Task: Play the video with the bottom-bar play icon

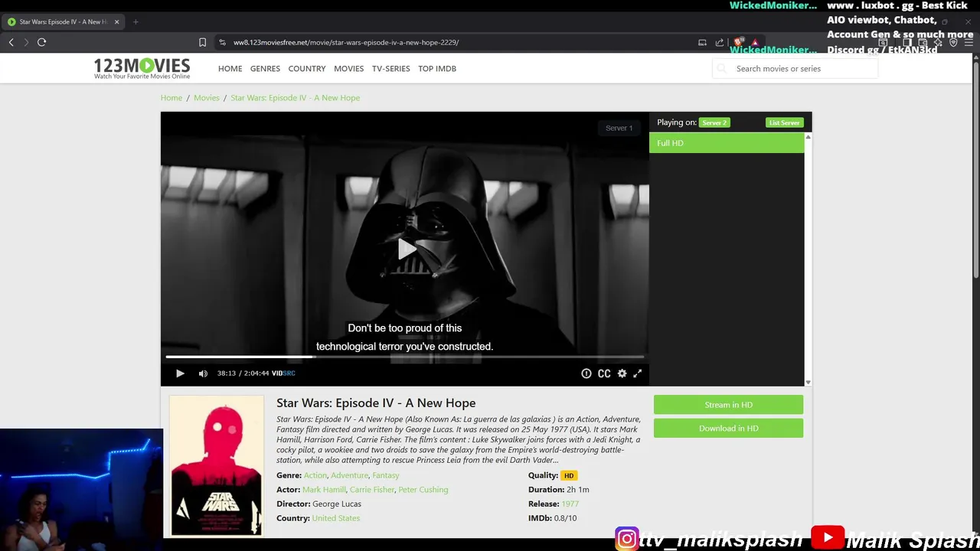Action: (x=180, y=373)
